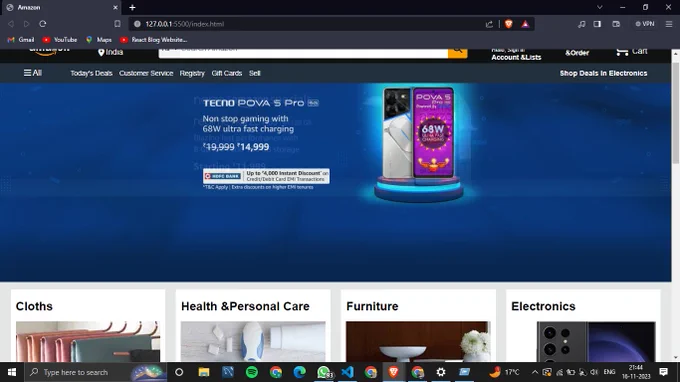Open Settings gear in taskbar
The width and height of the screenshot is (680, 382).
pyautogui.click(x=441, y=372)
